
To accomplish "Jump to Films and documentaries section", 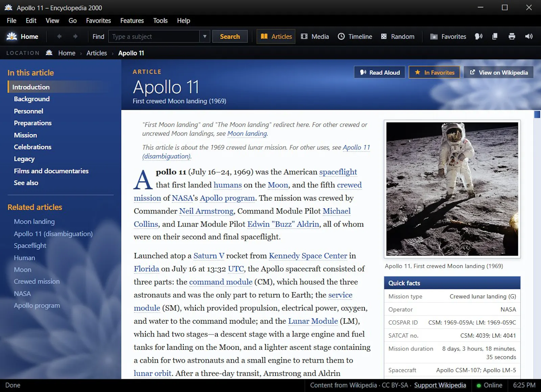I will pyautogui.click(x=51, y=171).
